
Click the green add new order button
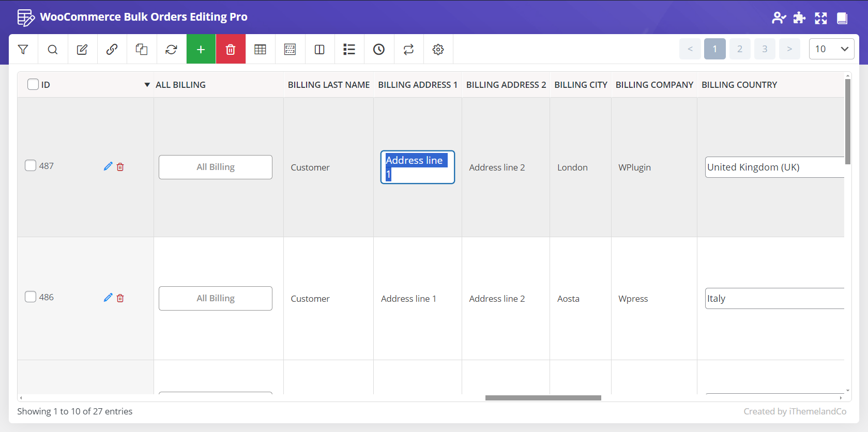(x=201, y=50)
